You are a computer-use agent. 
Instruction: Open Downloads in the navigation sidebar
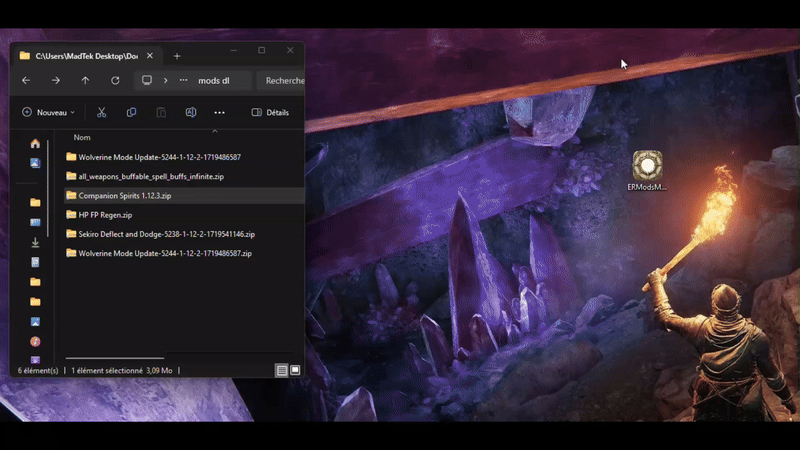point(35,242)
